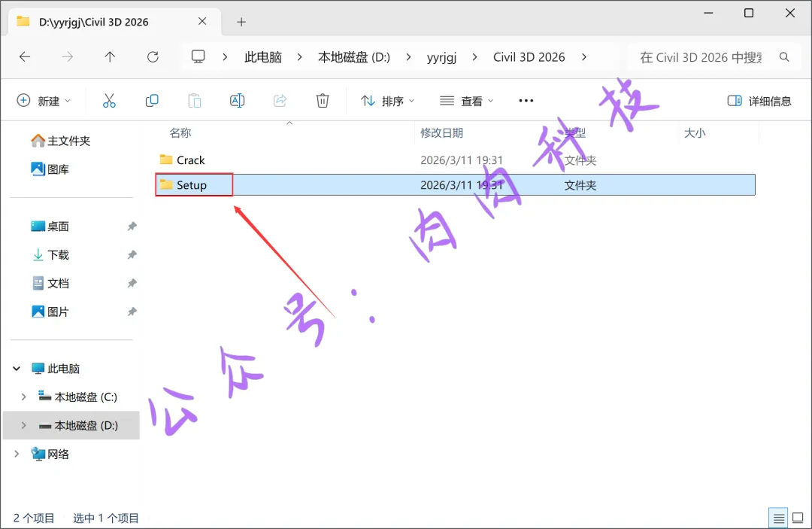Open 桌面 in the sidebar
The width and height of the screenshot is (812, 529).
point(50,226)
